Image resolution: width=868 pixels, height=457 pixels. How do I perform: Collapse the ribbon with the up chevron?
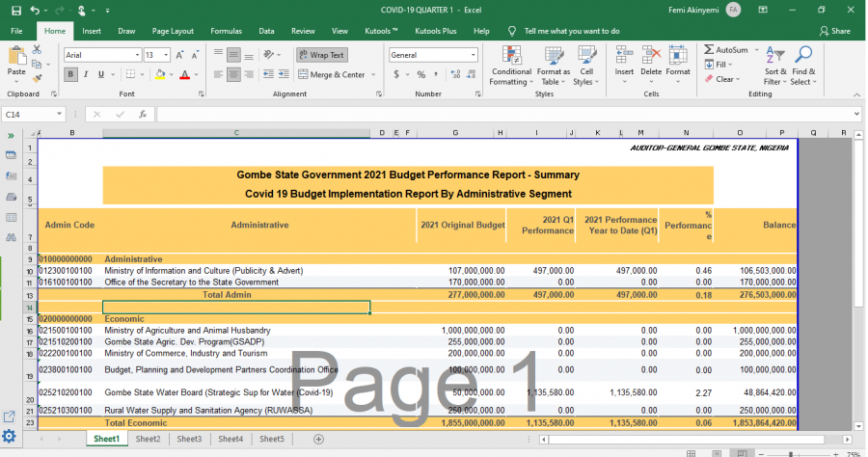[856, 94]
